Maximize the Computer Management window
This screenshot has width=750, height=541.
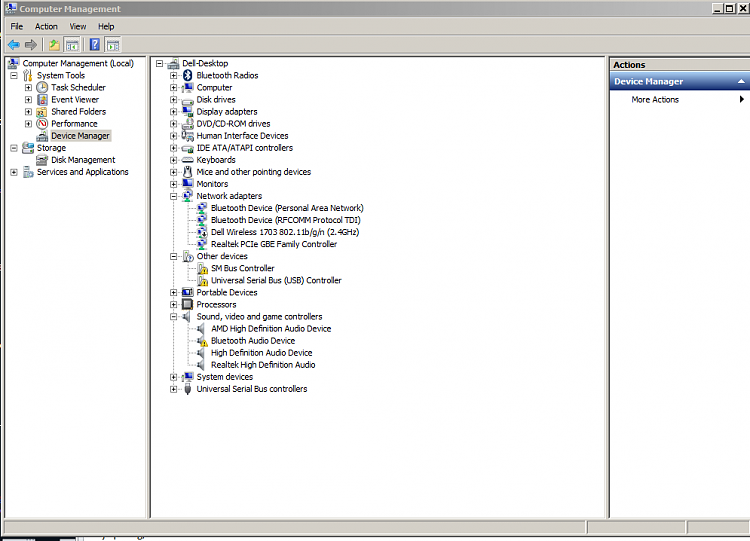point(729,9)
